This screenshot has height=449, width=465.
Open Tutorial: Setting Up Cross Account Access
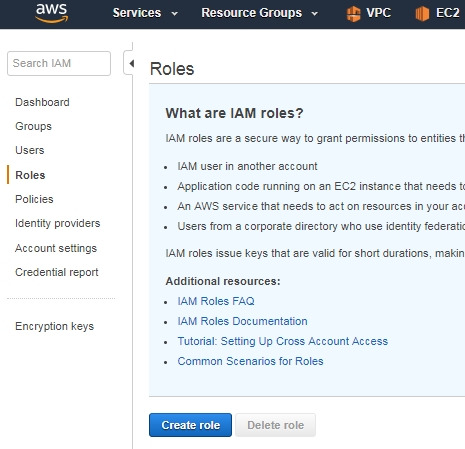pos(283,341)
